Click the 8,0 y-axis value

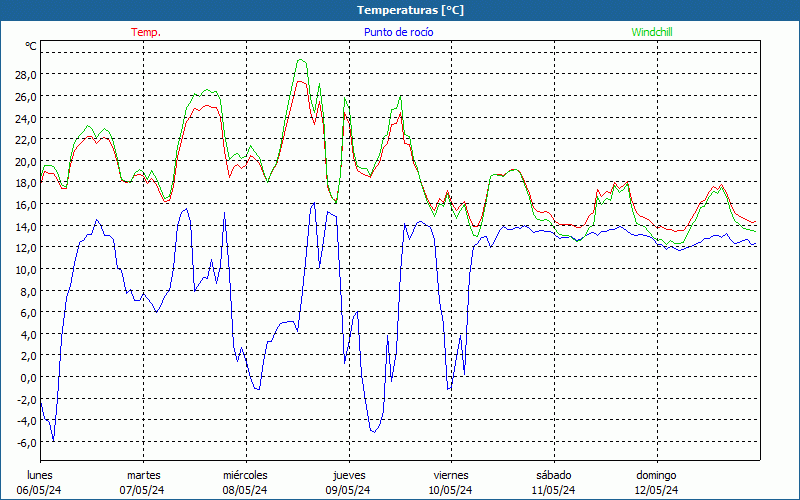28,291
